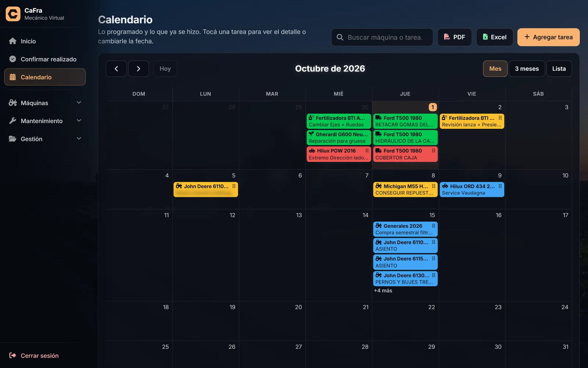Screen dimensions: 588x368
Task: Click the CaFra logo icon
Action: coord(13,14)
